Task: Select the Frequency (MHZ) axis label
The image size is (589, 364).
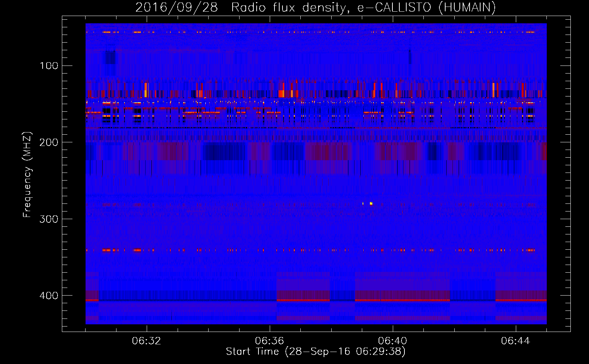Action: (x=27, y=174)
